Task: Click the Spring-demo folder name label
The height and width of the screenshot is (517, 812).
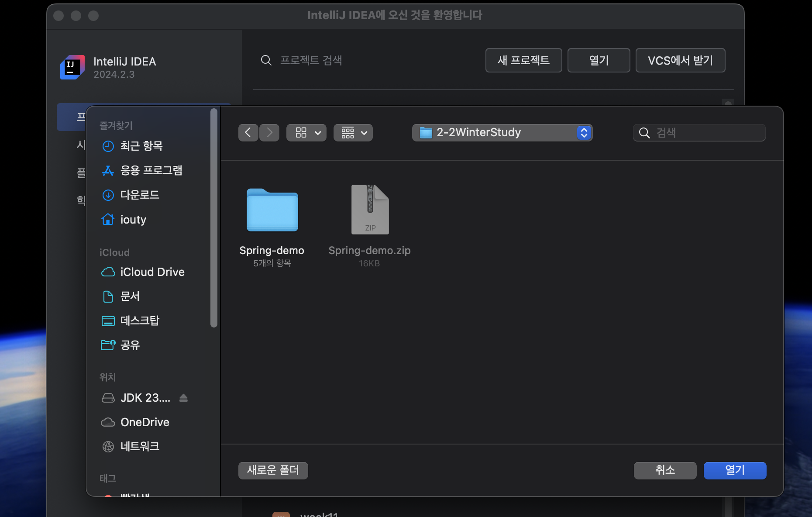Action: point(272,250)
